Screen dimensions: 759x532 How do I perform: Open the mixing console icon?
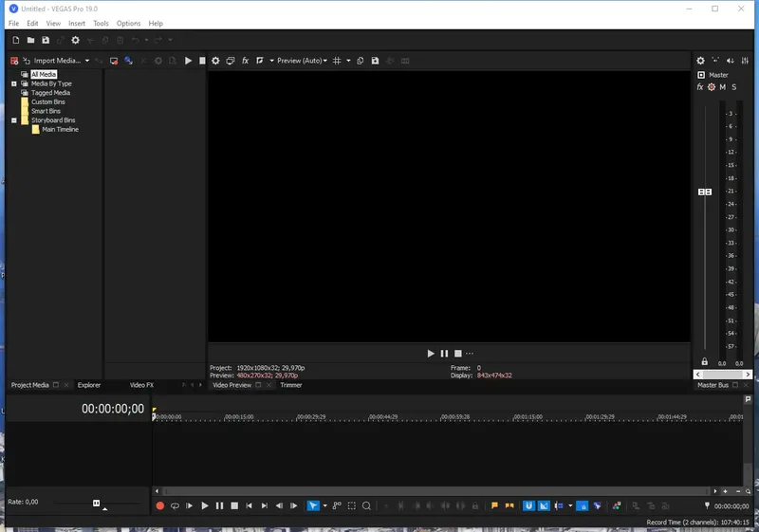[745, 61]
